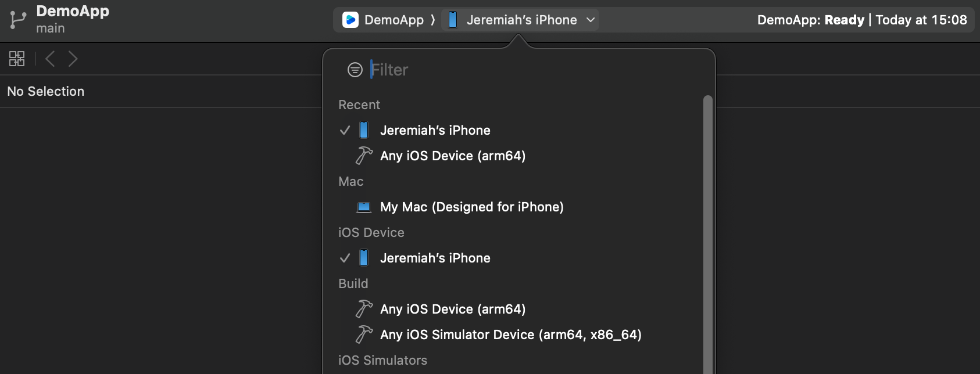
Task: Click the DemoApp Ready status text
Action: coord(810,20)
